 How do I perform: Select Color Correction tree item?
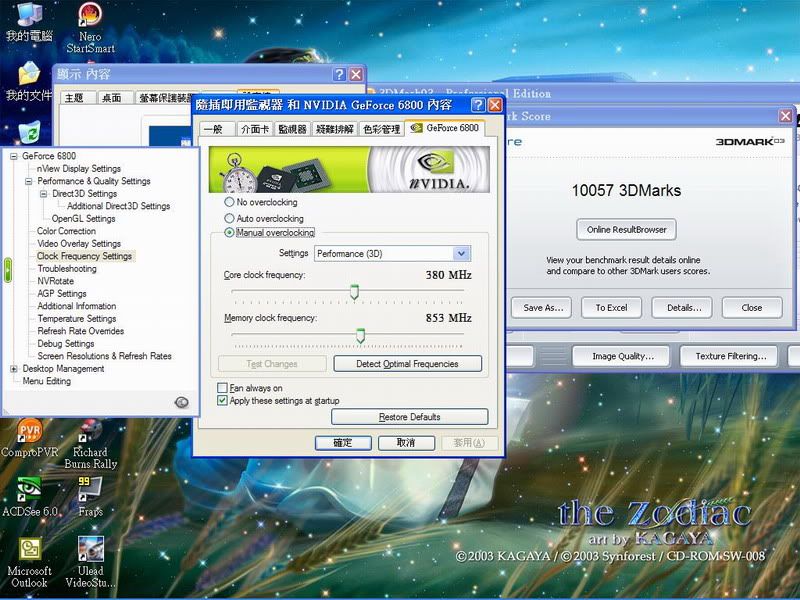(x=66, y=231)
